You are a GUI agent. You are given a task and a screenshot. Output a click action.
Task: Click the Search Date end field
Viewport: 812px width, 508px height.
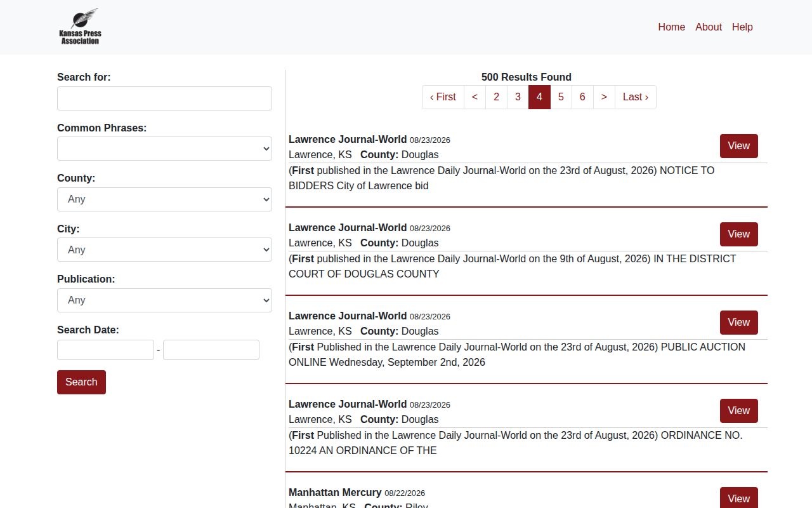[211, 350]
